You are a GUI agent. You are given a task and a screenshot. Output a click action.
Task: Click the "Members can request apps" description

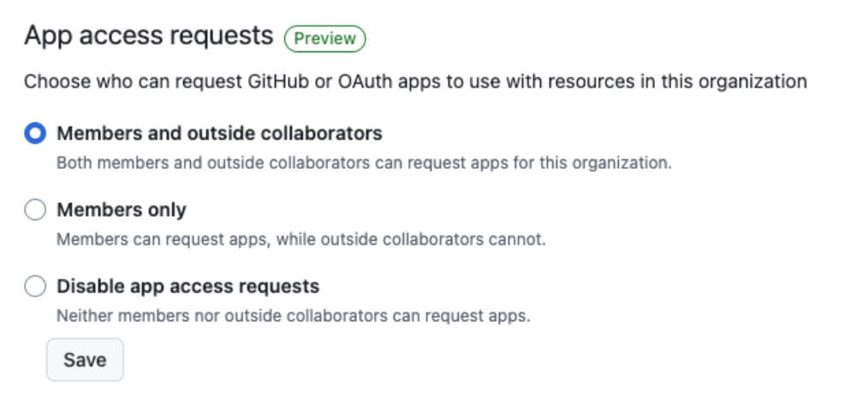point(300,239)
